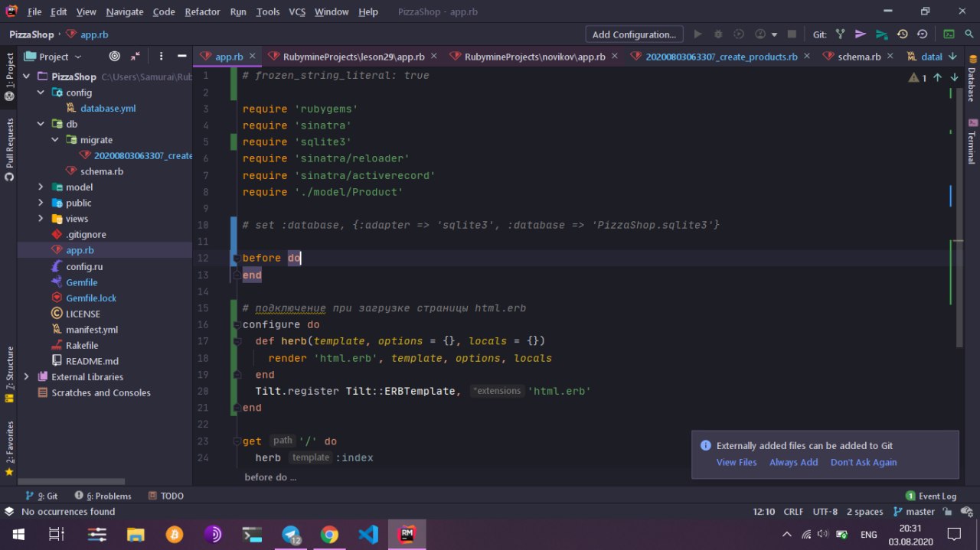Open the Navigate menu
This screenshot has height=550, width=980.
(x=124, y=11)
